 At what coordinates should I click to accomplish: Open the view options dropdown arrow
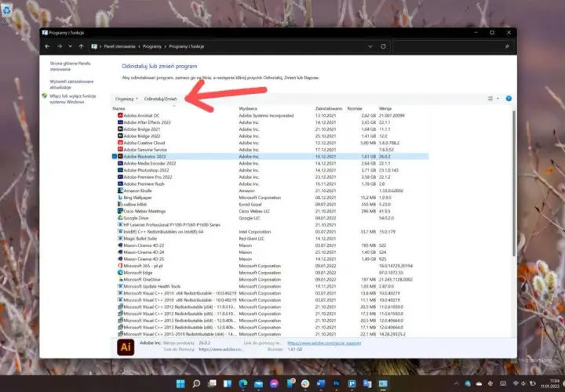[x=498, y=99]
